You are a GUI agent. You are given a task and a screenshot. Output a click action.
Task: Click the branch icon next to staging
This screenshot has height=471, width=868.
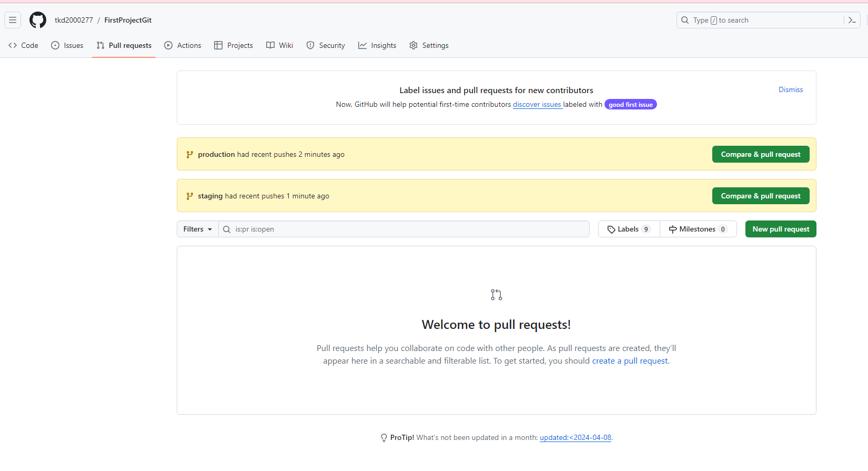(190, 196)
